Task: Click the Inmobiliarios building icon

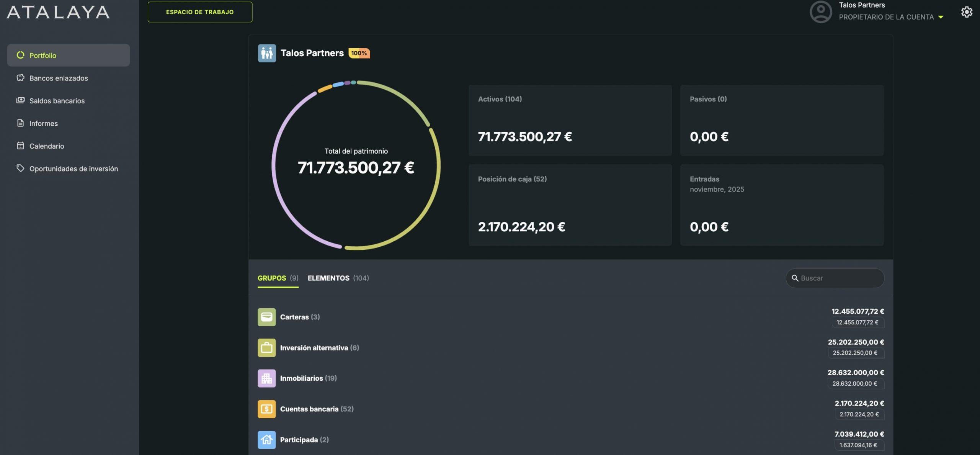Action: coord(266,378)
